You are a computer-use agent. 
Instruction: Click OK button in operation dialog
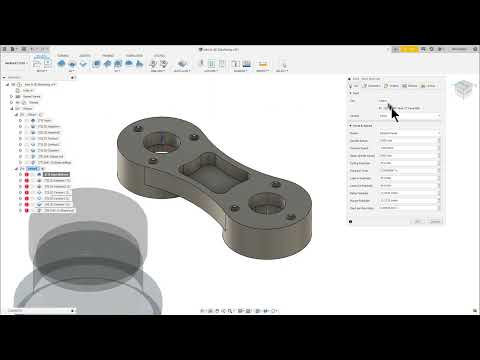(418, 222)
